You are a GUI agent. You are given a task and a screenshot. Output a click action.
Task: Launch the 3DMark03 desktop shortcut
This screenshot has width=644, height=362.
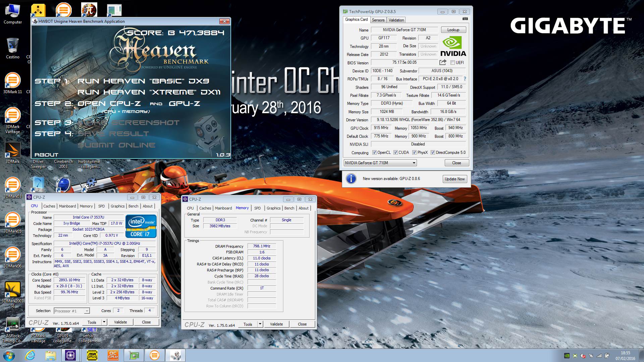coord(12,187)
